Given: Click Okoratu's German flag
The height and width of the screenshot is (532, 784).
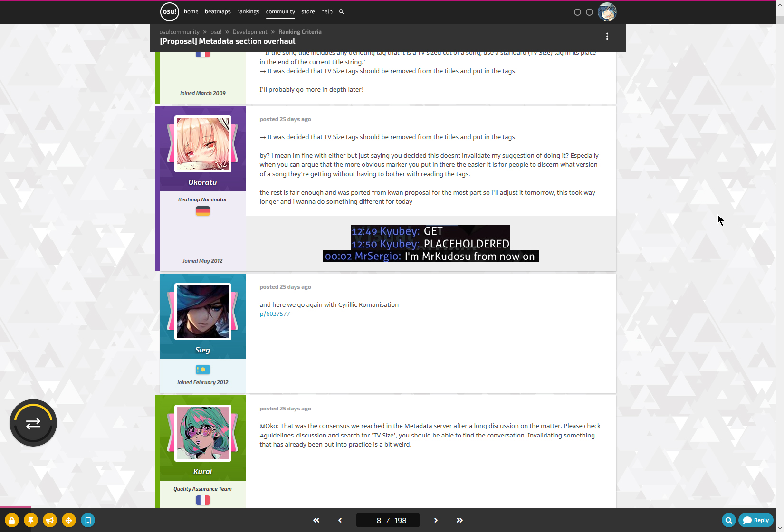Looking at the screenshot, I should tap(203, 211).
